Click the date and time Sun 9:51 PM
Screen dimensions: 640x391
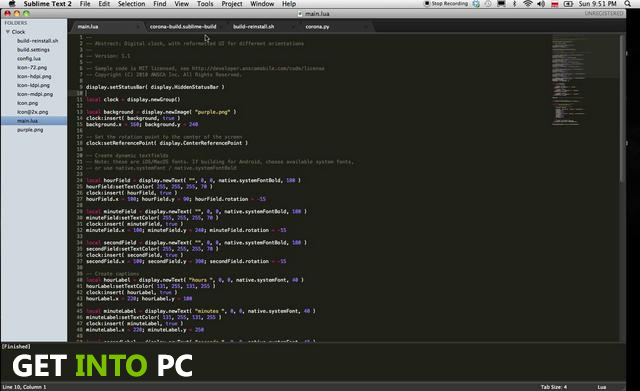(x=598, y=4)
